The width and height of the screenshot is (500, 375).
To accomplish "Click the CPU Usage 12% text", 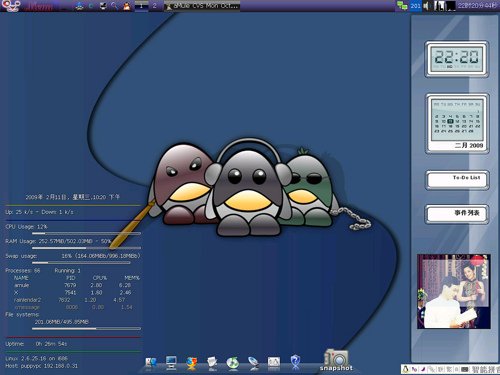I will click(x=26, y=227).
